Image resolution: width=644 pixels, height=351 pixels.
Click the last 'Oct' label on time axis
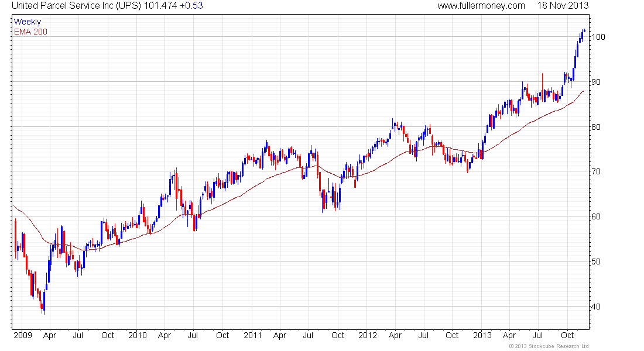pyautogui.click(x=567, y=335)
